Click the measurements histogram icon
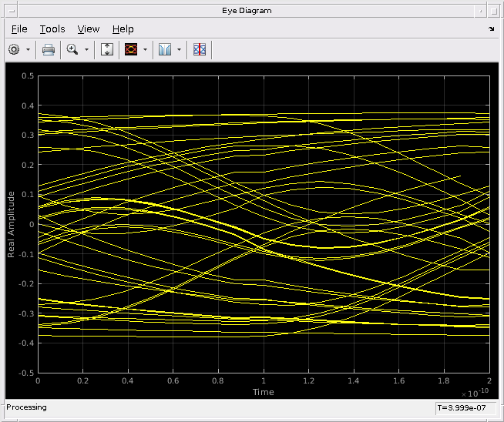This screenshot has height=422, width=504. [x=165, y=49]
